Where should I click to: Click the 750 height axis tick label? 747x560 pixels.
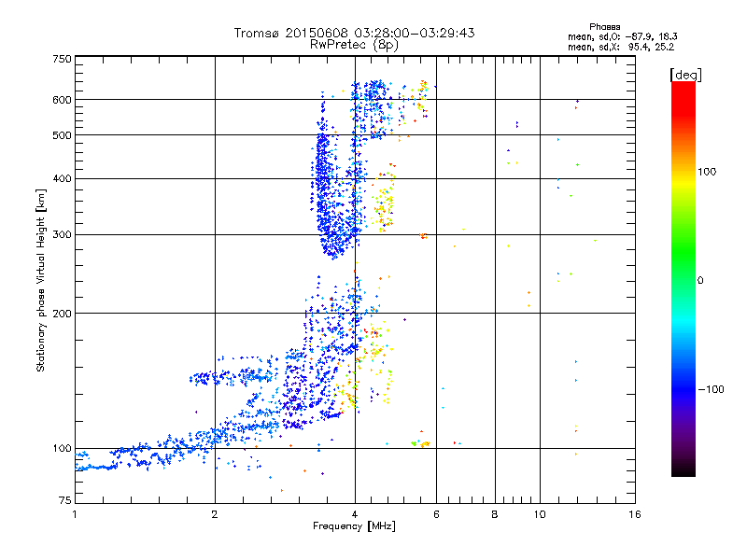point(63,59)
